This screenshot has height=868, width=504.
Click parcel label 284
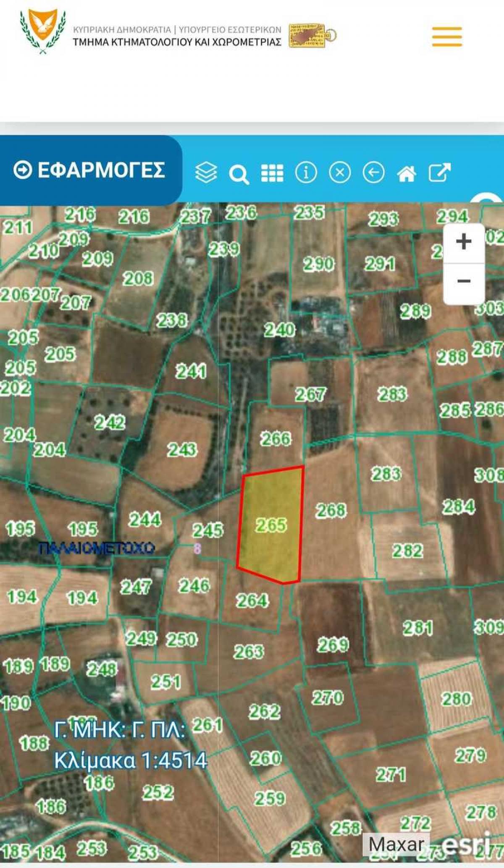click(459, 507)
